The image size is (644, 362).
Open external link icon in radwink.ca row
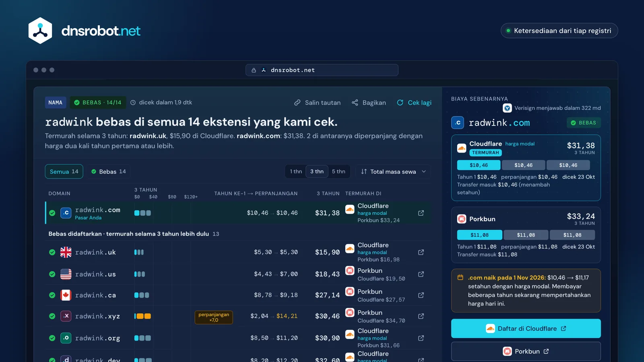[x=421, y=295]
